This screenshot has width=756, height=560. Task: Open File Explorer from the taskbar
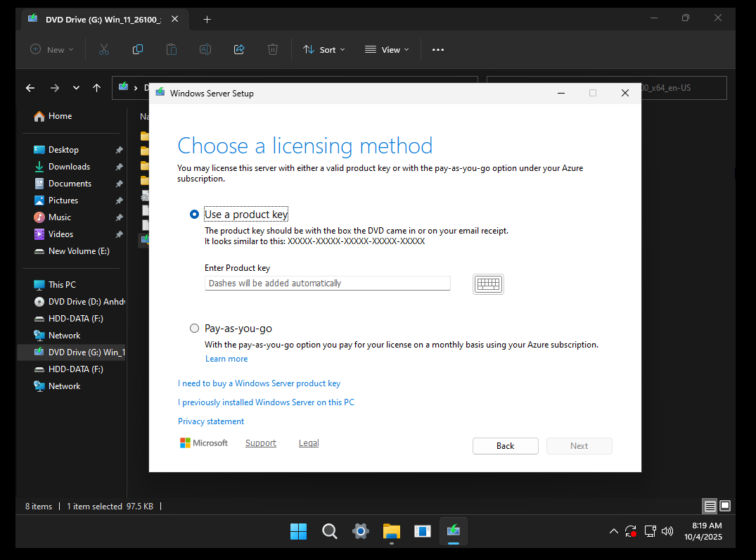392,532
